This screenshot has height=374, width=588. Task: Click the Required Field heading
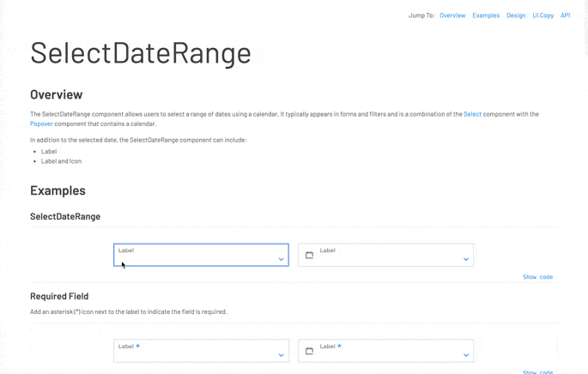59,296
